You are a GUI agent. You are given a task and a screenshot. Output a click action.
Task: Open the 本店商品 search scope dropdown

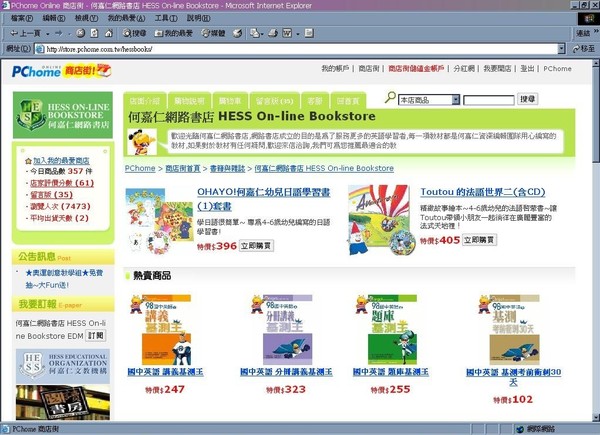[x=456, y=100]
